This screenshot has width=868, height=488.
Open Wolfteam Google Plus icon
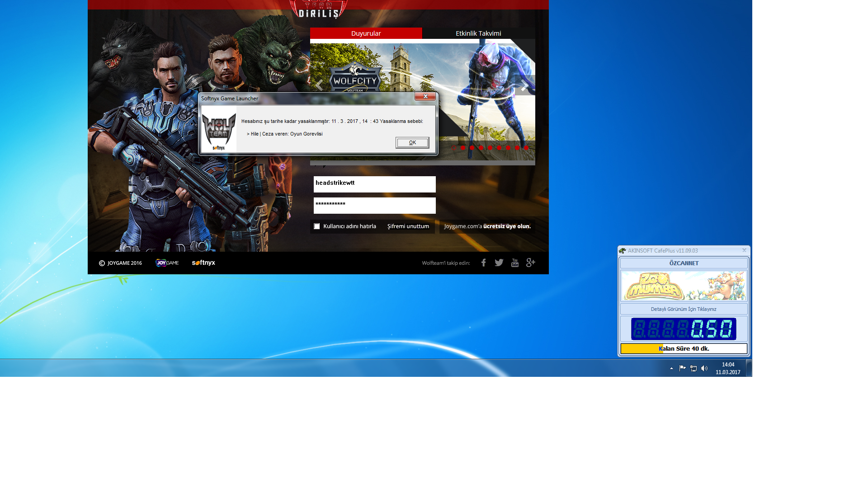coord(531,263)
